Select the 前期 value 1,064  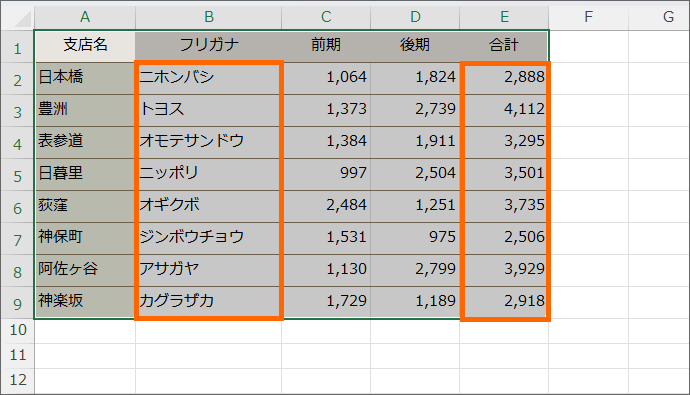coord(326,79)
